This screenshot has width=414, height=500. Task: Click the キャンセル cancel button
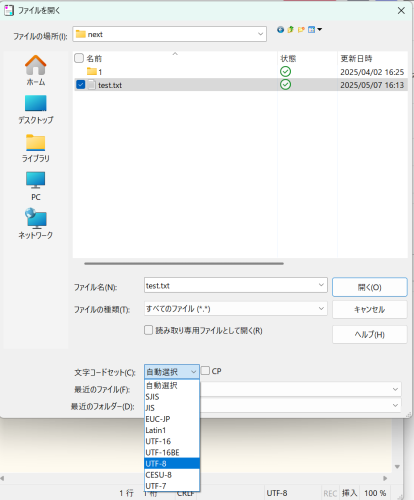pos(370,309)
